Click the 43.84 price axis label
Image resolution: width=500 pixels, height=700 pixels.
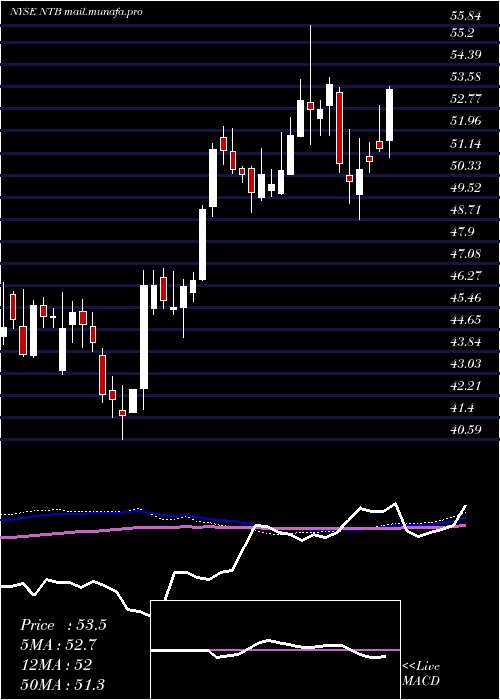tap(466, 342)
